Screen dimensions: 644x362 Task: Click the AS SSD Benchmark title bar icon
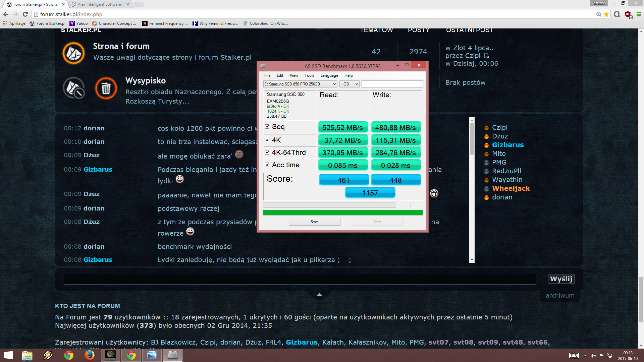point(263,66)
